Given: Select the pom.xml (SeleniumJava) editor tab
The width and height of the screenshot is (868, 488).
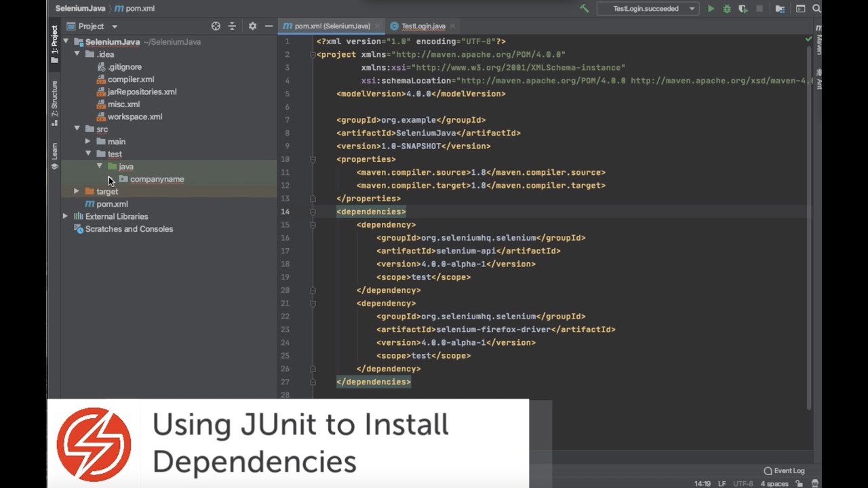Looking at the screenshot, I should pyautogui.click(x=332, y=26).
